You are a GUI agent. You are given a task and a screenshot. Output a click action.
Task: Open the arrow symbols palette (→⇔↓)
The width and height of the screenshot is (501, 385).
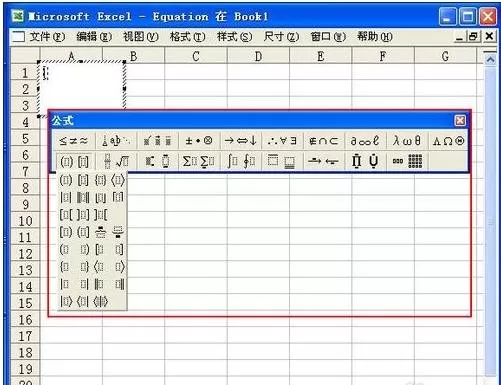(x=241, y=141)
